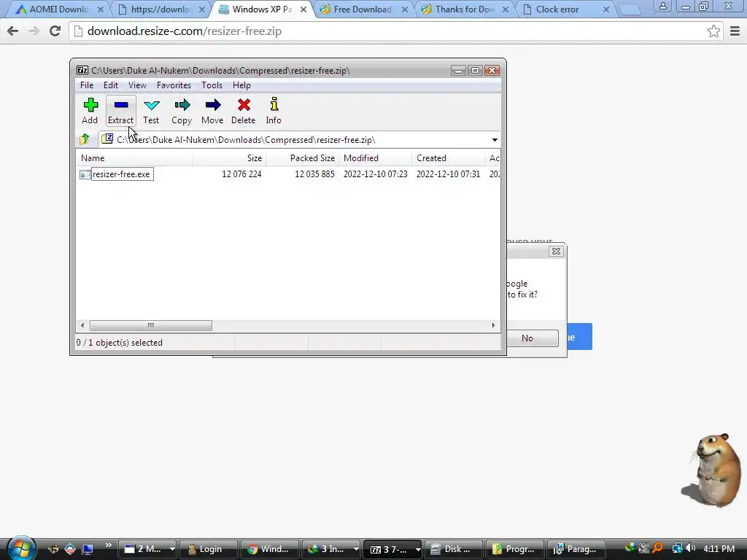The image size is (747, 560).
Task: Expand the 7-Zip address path dropdown
Action: pyautogui.click(x=495, y=139)
